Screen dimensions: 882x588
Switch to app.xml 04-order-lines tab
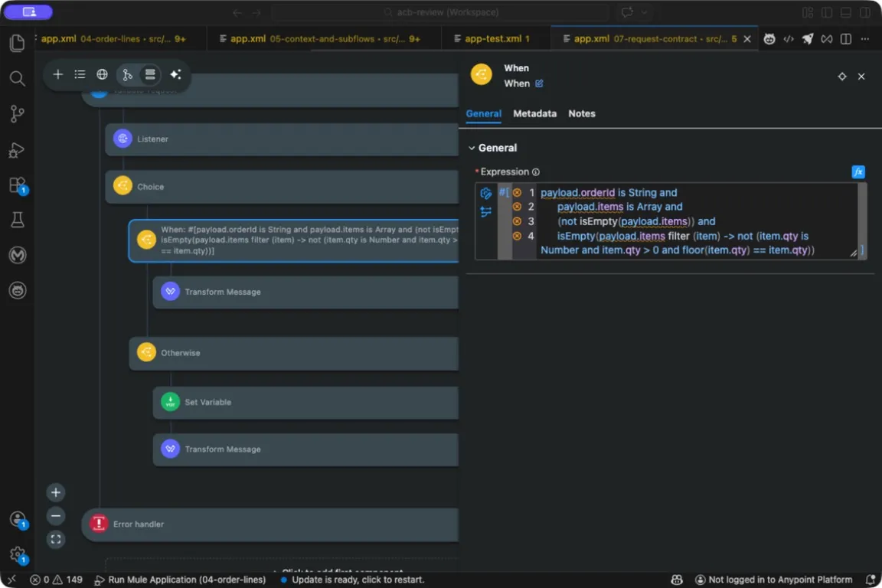point(113,39)
